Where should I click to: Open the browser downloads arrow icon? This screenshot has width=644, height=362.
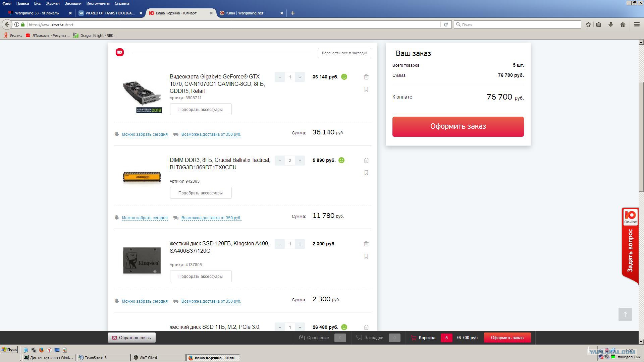[611, 24]
